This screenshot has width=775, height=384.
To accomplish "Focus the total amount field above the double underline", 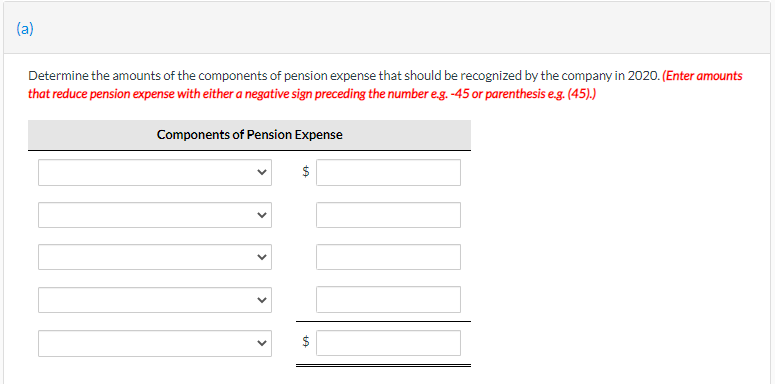I will point(388,343).
